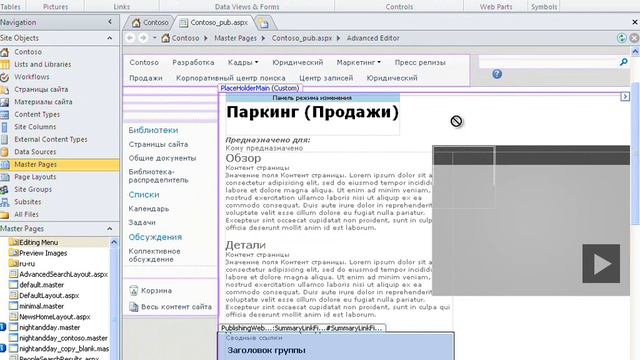
Task: Open the Data Sources icon
Action: pyautogui.click(x=4, y=152)
